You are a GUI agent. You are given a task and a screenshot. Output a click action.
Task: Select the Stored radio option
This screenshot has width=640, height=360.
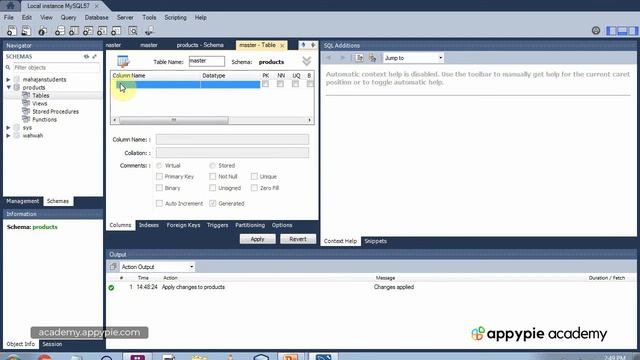coord(212,166)
